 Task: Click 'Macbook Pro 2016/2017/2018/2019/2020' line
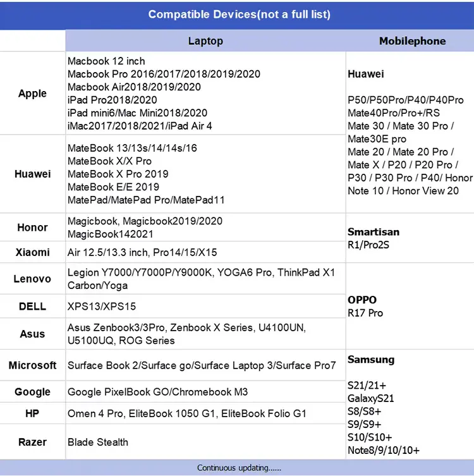tap(164, 74)
